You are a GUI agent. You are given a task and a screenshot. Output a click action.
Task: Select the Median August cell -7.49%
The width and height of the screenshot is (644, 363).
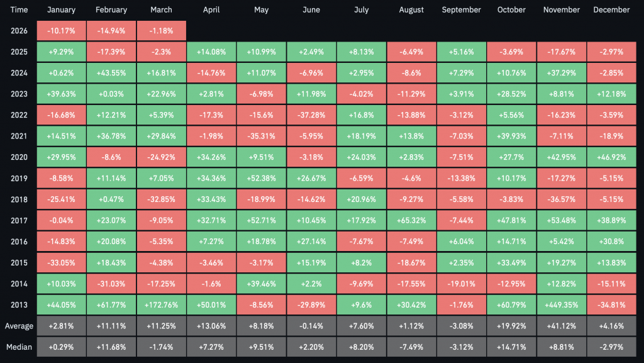[411, 347]
